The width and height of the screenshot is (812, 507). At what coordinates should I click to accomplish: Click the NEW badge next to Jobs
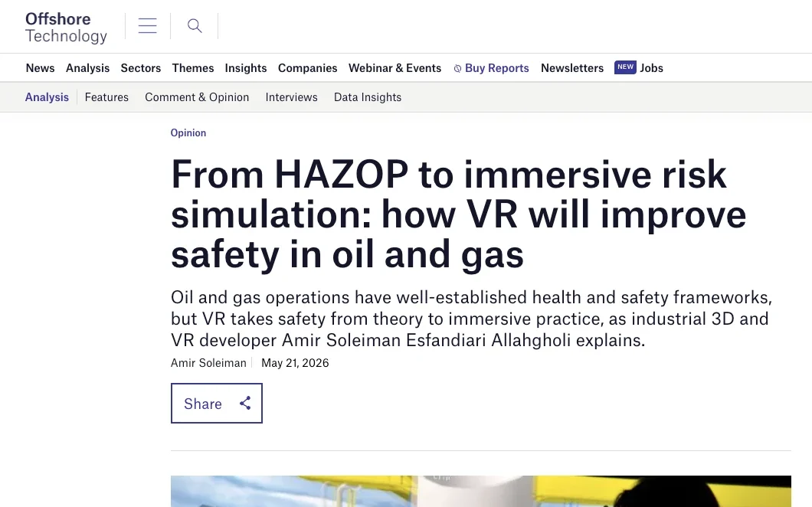[625, 67]
